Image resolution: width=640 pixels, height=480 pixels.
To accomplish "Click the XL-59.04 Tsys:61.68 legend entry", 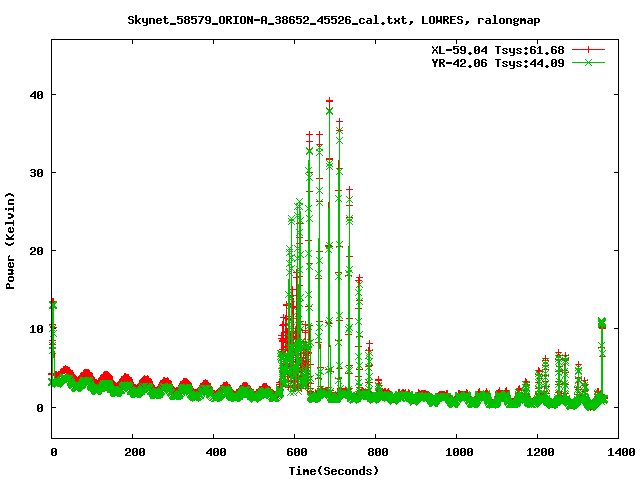I will (498, 50).
